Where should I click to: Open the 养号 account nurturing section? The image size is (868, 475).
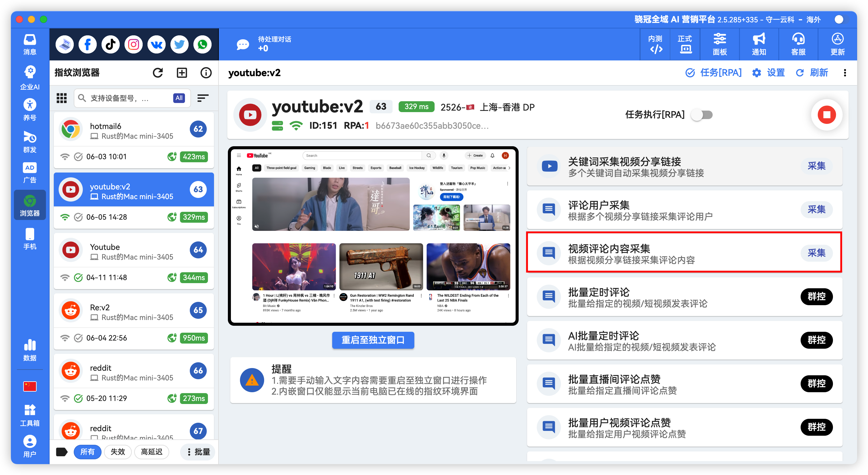30,110
